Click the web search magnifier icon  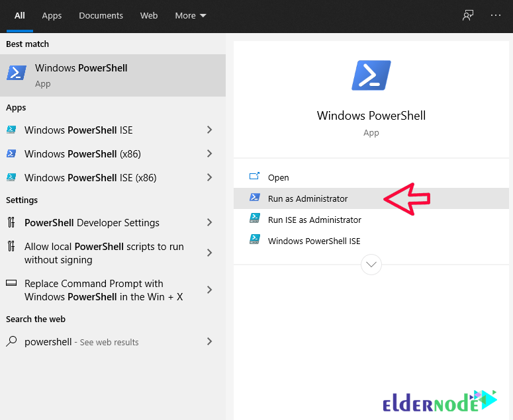pos(11,341)
